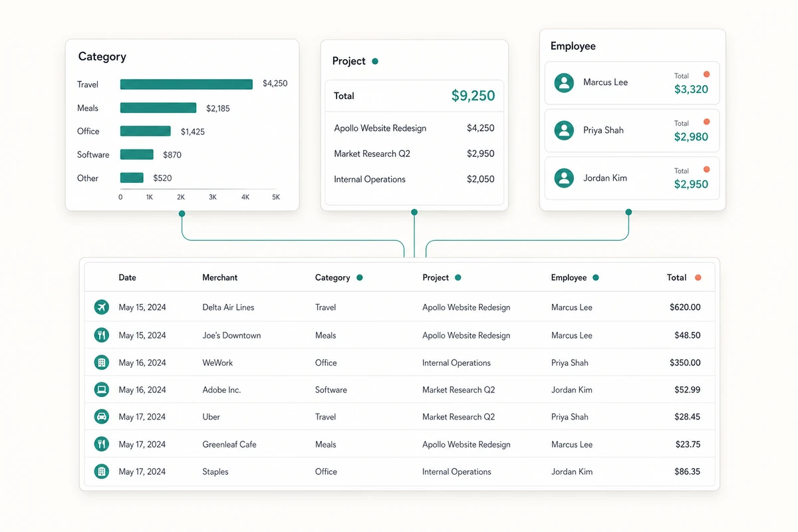
Task: Click the green dot beside Project card title
Action: tap(375, 61)
